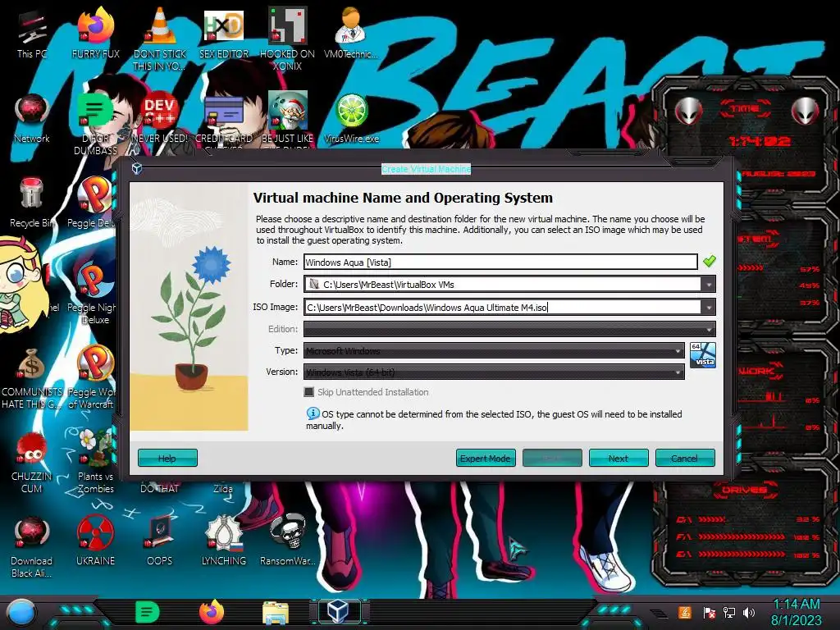This screenshot has height=630, width=840.
Task: Open the Type dropdown showing Microsoft Windows
Action: (x=494, y=351)
